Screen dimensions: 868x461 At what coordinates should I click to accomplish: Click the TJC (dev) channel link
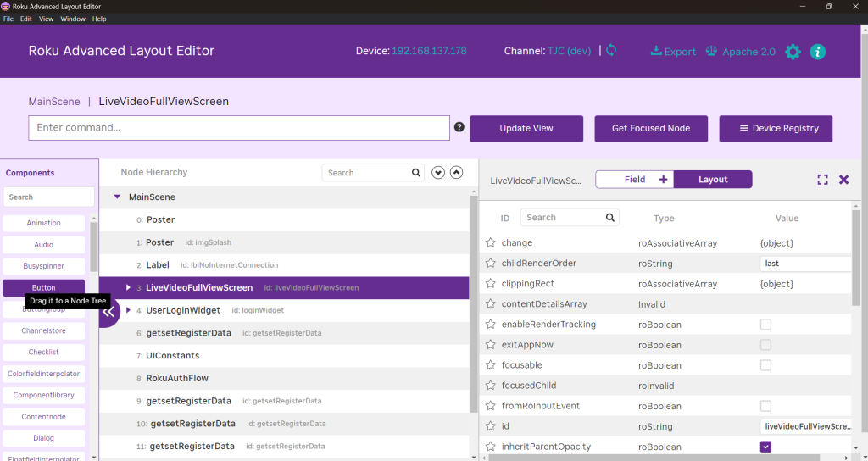point(569,51)
